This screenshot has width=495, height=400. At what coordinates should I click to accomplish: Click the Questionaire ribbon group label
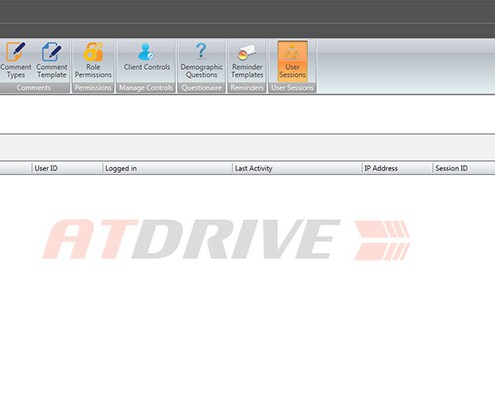[201, 88]
